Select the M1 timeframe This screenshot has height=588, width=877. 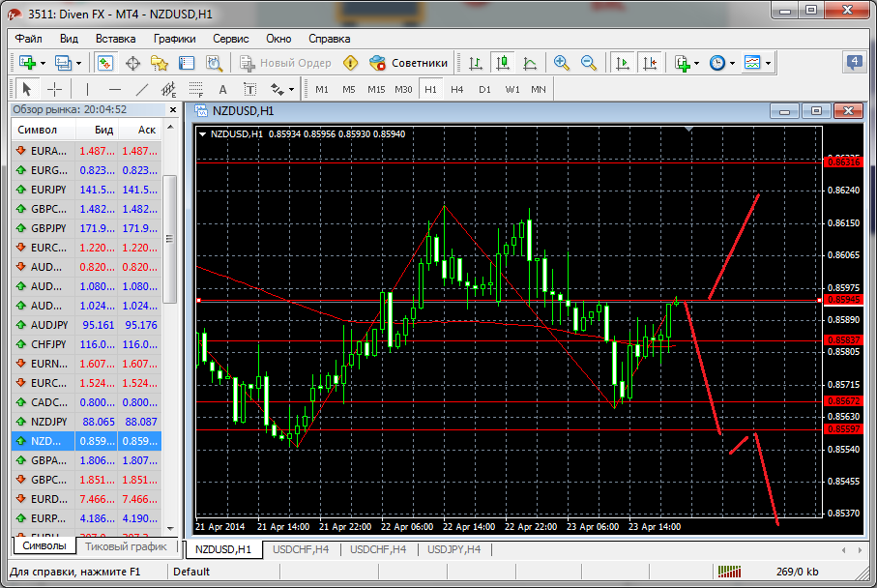(x=322, y=90)
